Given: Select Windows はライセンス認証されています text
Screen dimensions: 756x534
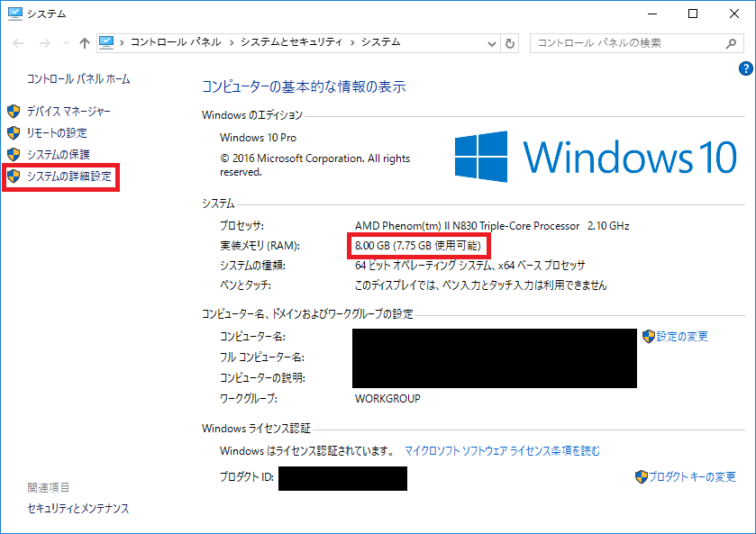Looking at the screenshot, I should pos(307,450).
